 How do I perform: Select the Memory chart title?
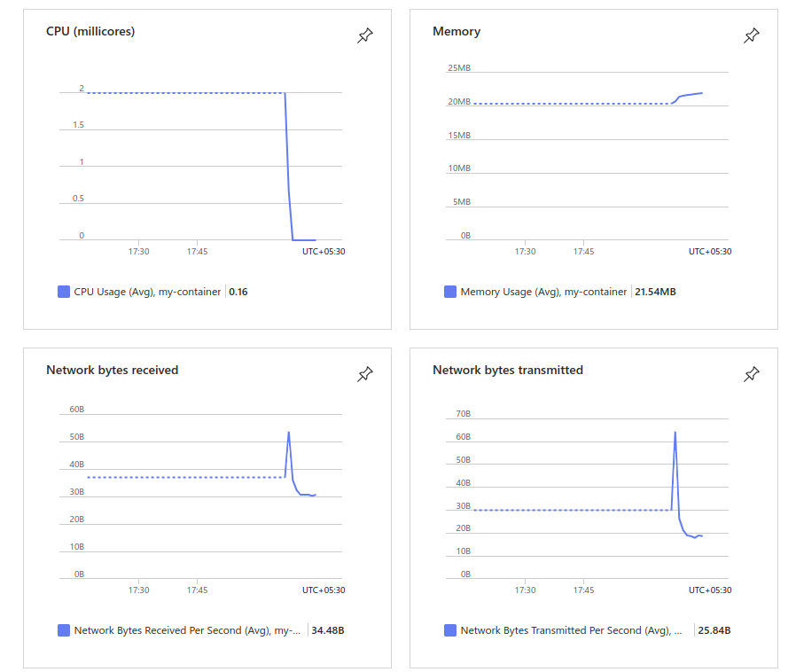457,31
